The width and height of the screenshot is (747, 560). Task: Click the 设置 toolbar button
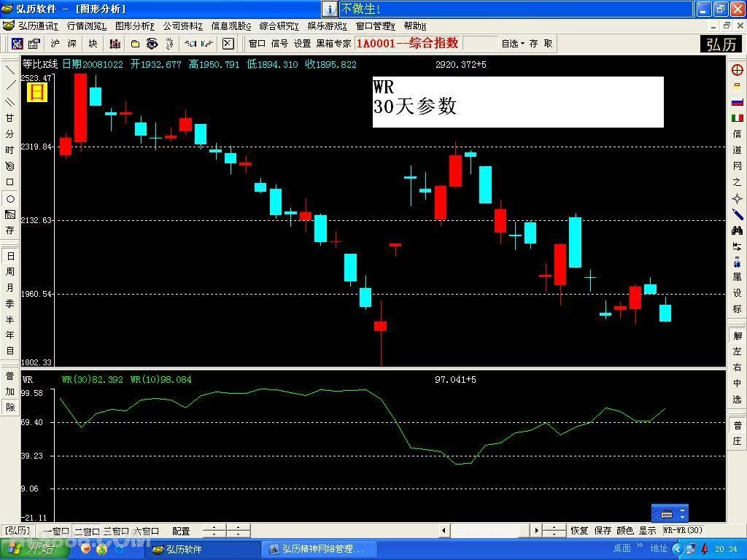[302, 44]
